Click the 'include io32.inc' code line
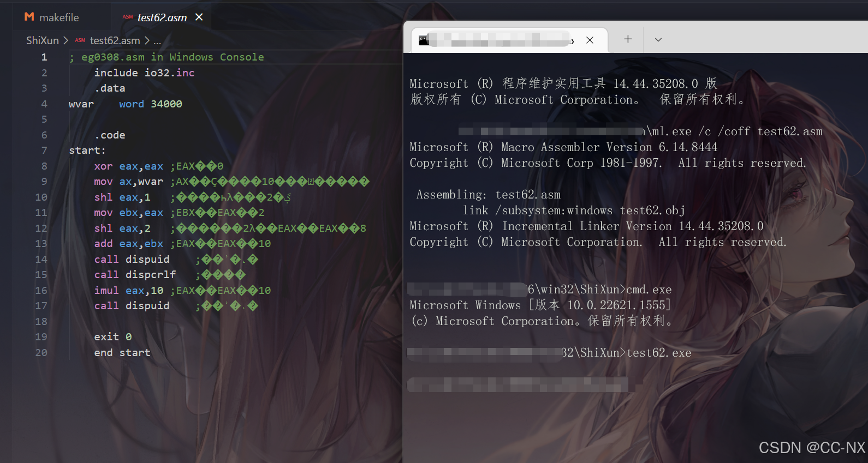 tap(144, 73)
